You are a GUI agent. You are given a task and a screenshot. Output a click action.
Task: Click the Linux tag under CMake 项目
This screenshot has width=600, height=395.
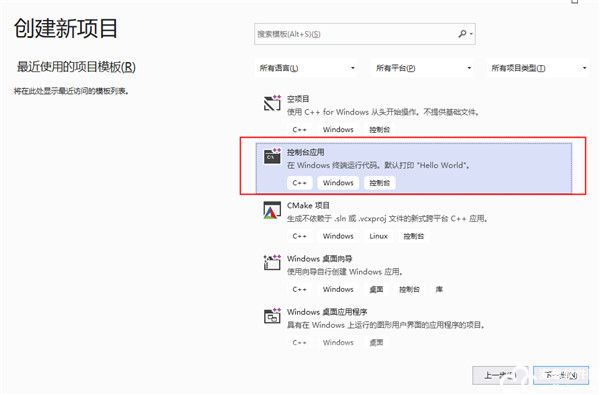pyautogui.click(x=378, y=236)
